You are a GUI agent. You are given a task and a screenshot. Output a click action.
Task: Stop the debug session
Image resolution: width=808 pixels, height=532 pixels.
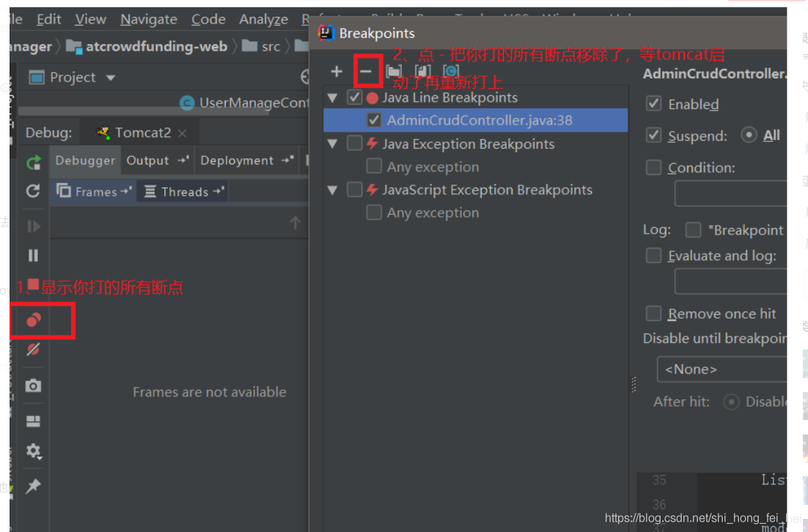click(33, 284)
